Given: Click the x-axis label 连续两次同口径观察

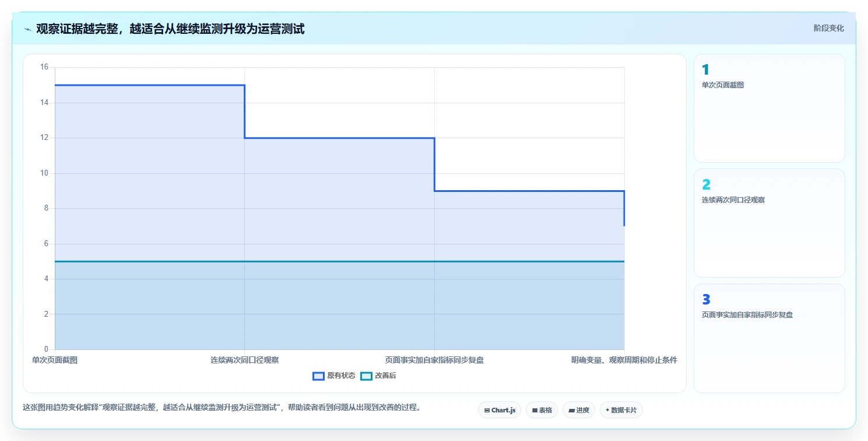Looking at the screenshot, I should coord(245,360).
